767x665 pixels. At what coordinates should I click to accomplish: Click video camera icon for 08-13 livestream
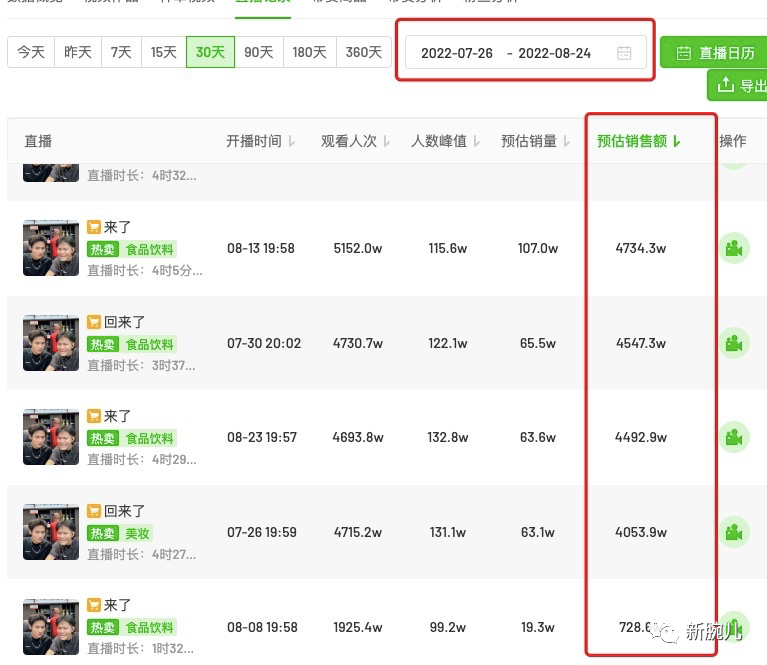point(734,248)
